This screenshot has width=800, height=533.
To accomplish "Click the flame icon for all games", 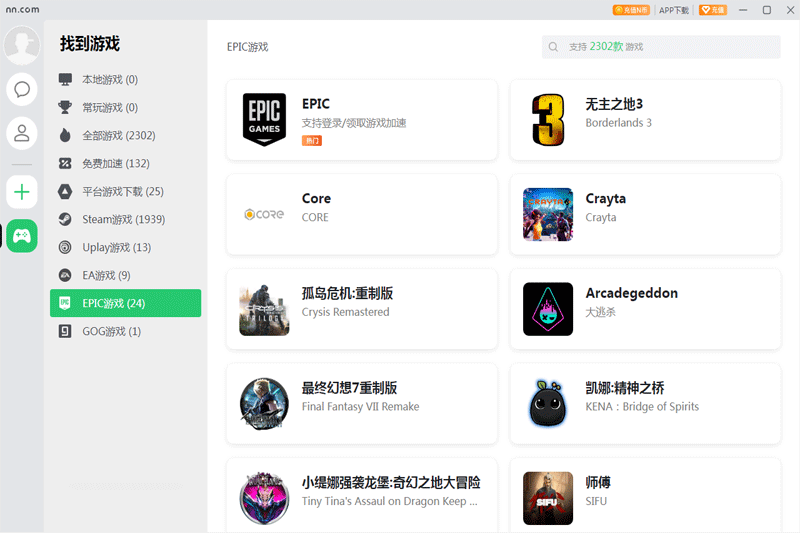I will coord(65,135).
